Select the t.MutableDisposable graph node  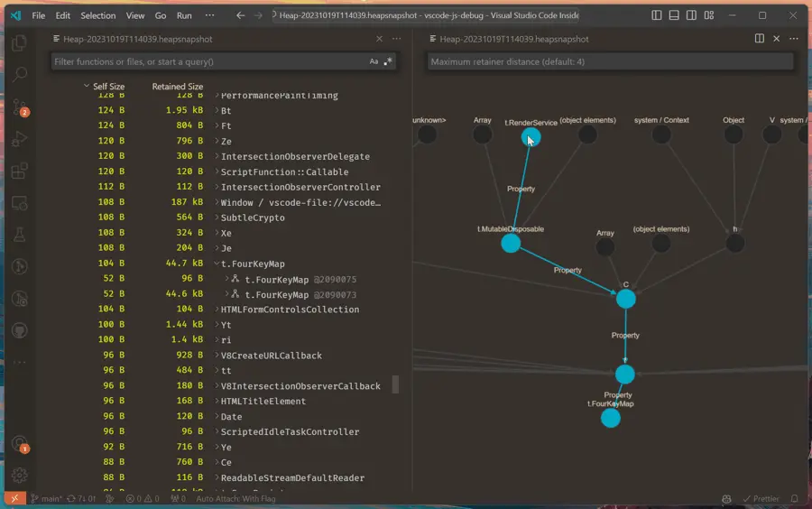click(x=511, y=243)
